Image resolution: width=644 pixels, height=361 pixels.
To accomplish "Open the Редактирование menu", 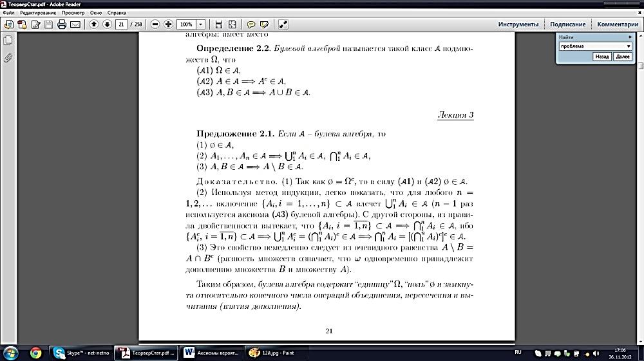I will pos(38,13).
